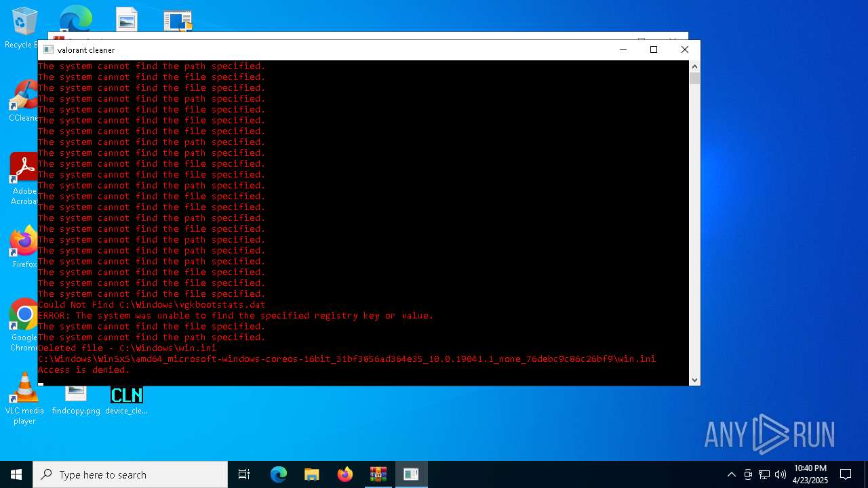Image resolution: width=868 pixels, height=488 pixels.
Task: Click the WinSxS amd64_microsoft-windows-coreos path line
Action: click(347, 359)
